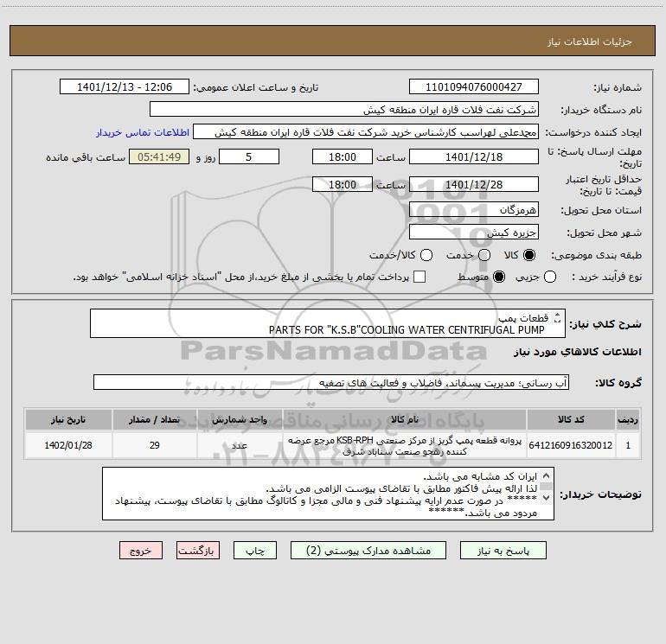
Task: Select the متوسط purchase type radio
Action: (499, 277)
